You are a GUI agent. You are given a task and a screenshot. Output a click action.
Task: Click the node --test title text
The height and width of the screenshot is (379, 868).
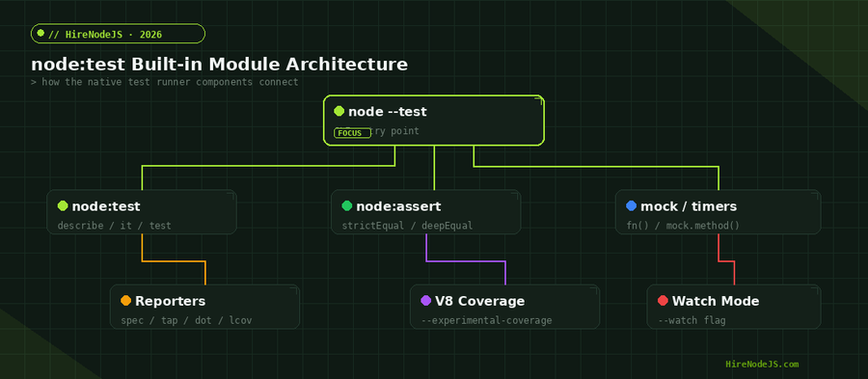(388, 112)
